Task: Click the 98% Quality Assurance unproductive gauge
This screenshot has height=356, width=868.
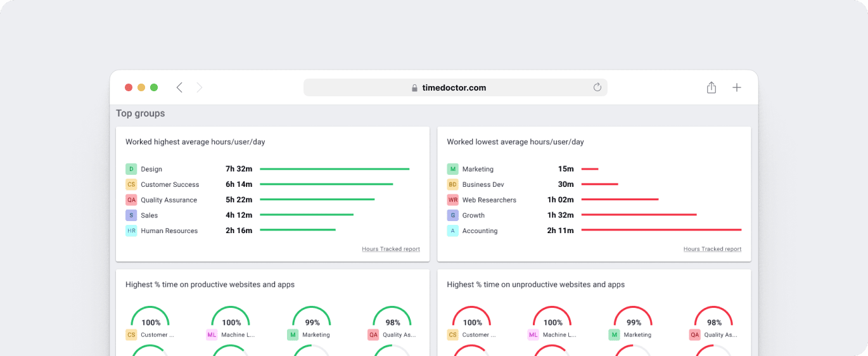Action: tap(713, 320)
